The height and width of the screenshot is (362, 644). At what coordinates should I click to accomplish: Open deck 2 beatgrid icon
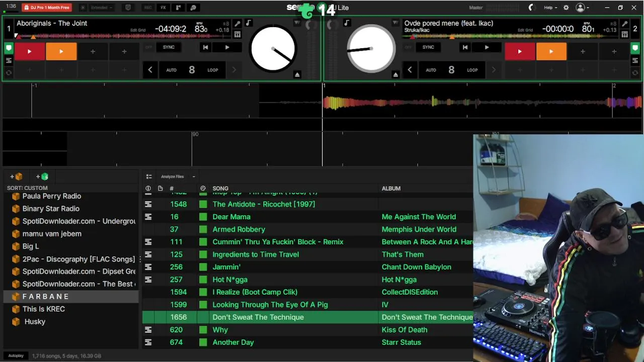[x=624, y=34]
